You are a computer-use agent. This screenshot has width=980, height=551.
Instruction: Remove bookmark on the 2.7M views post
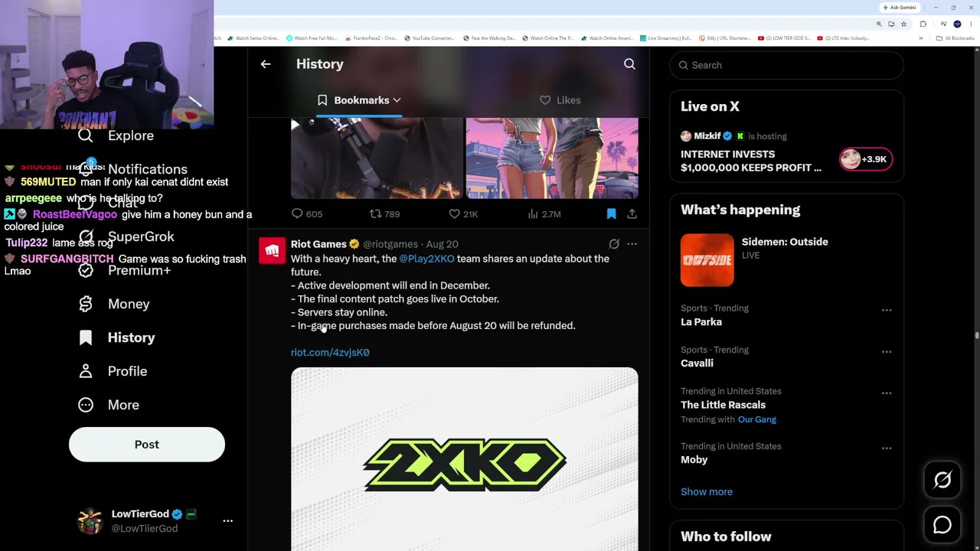[x=611, y=214]
